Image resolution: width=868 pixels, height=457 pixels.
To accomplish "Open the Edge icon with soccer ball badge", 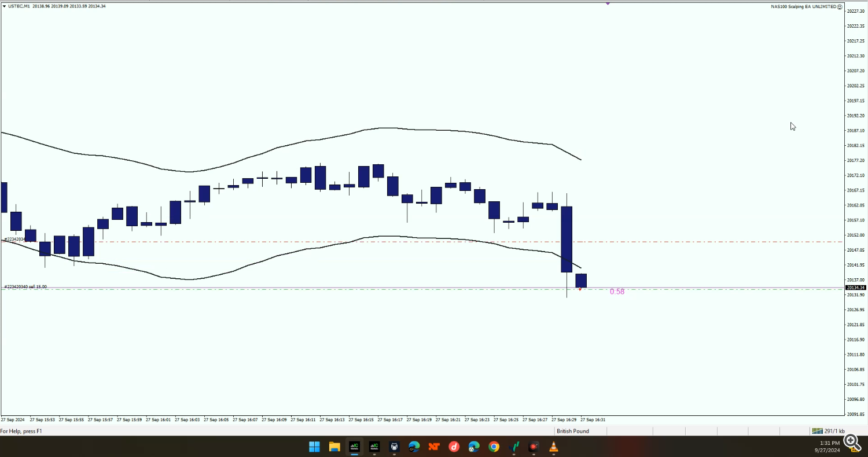I will coord(474,447).
